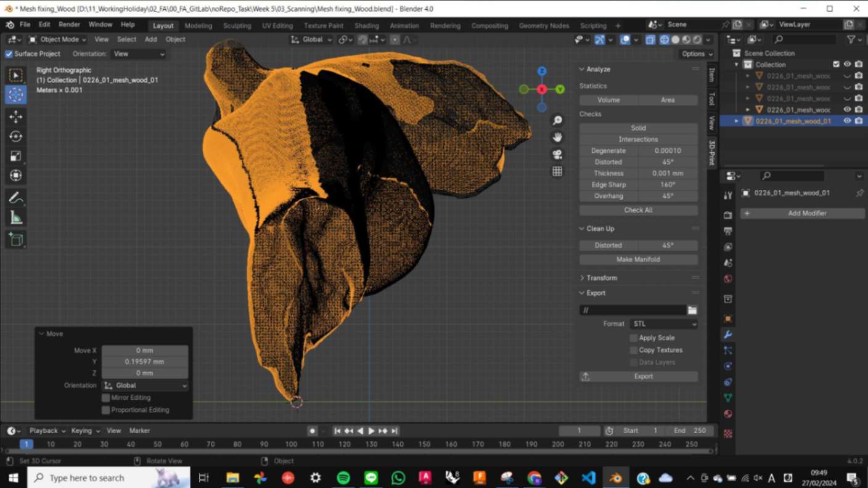
Task: Click the zoom magnifier viewport icon
Action: [x=557, y=121]
